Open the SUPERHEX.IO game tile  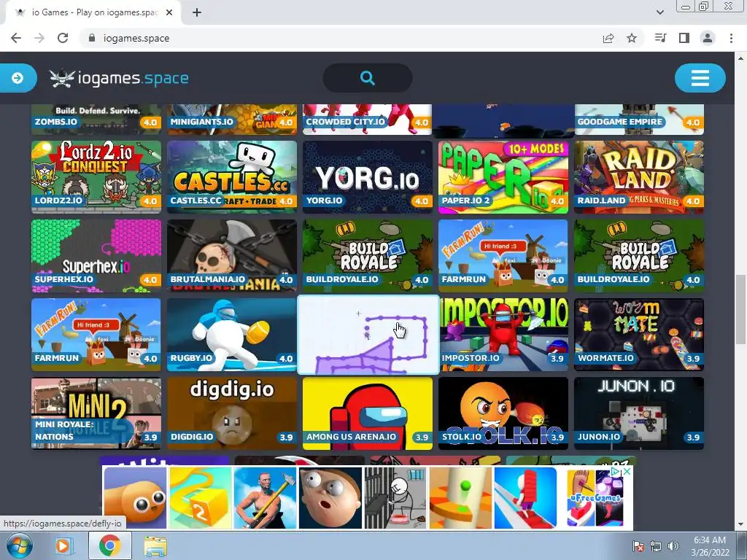coord(96,256)
